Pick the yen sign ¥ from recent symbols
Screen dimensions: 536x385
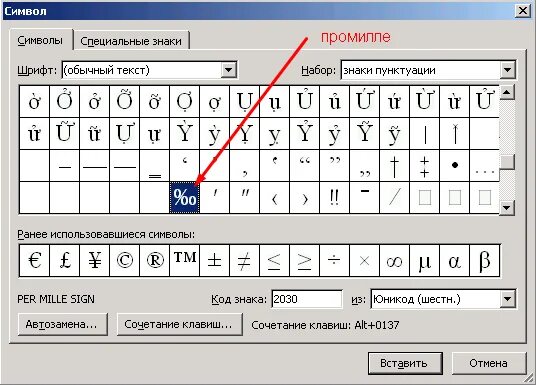(x=95, y=261)
